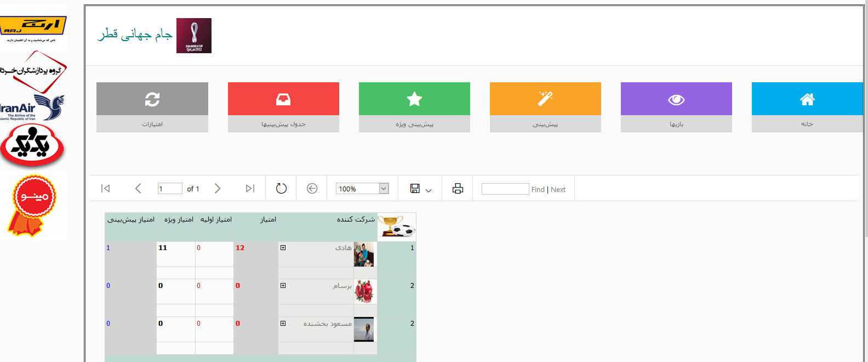
Task: Click the print icon in report toolbar
Action: (458, 189)
